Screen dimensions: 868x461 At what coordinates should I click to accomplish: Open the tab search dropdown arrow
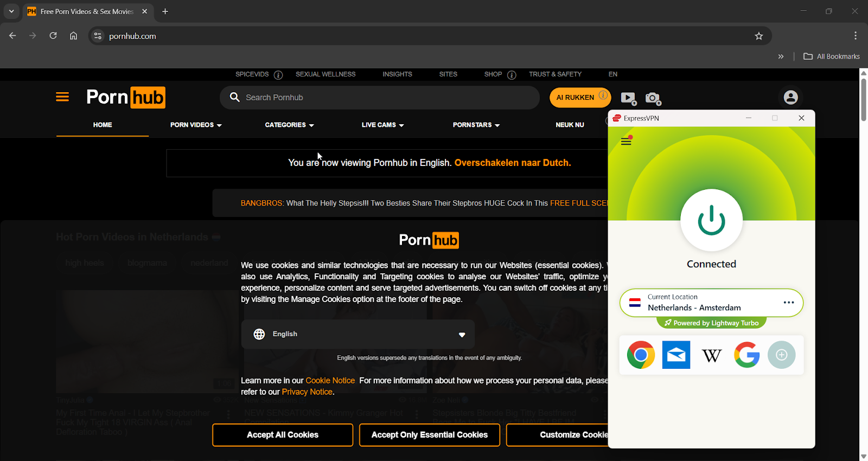pyautogui.click(x=11, y=11)
